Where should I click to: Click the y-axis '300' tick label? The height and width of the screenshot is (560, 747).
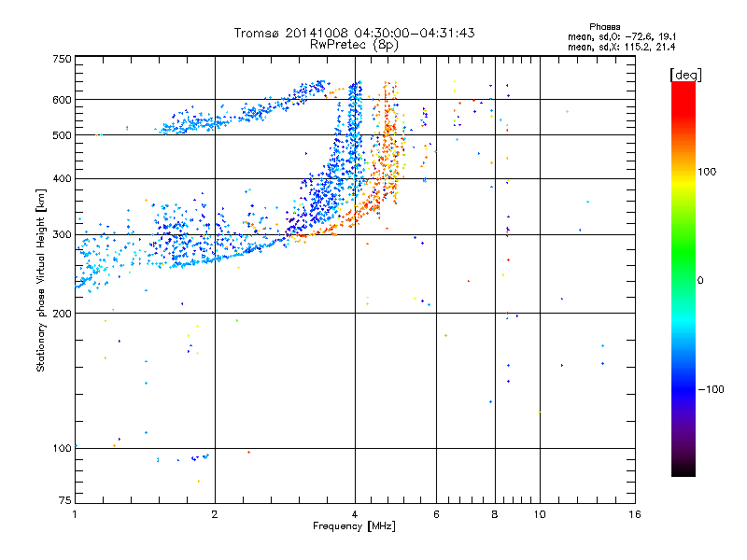pyautogui.click(x=62, y=235)
